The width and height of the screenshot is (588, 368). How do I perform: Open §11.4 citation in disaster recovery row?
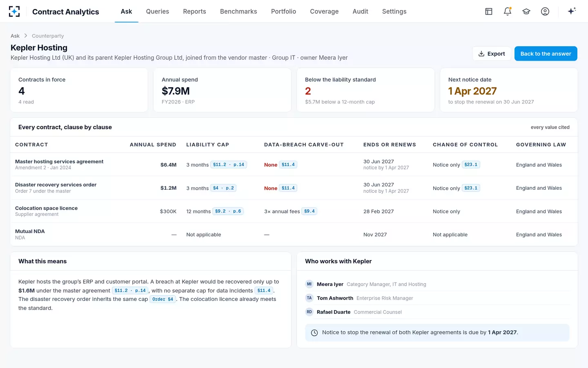point(288,188)
